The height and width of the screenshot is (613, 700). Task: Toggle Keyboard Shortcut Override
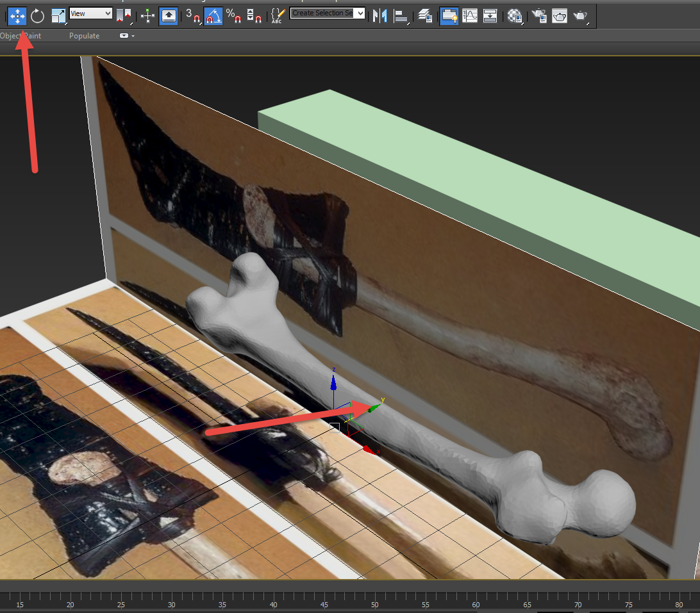click(169, 16)
